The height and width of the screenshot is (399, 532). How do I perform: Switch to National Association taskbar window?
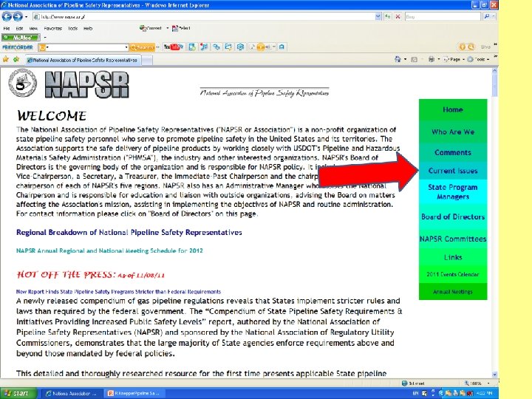(x=72, y=394)
